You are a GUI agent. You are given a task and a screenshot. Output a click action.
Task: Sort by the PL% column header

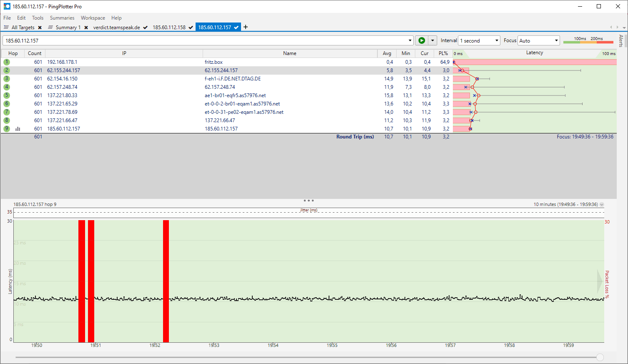click(443, 53)
